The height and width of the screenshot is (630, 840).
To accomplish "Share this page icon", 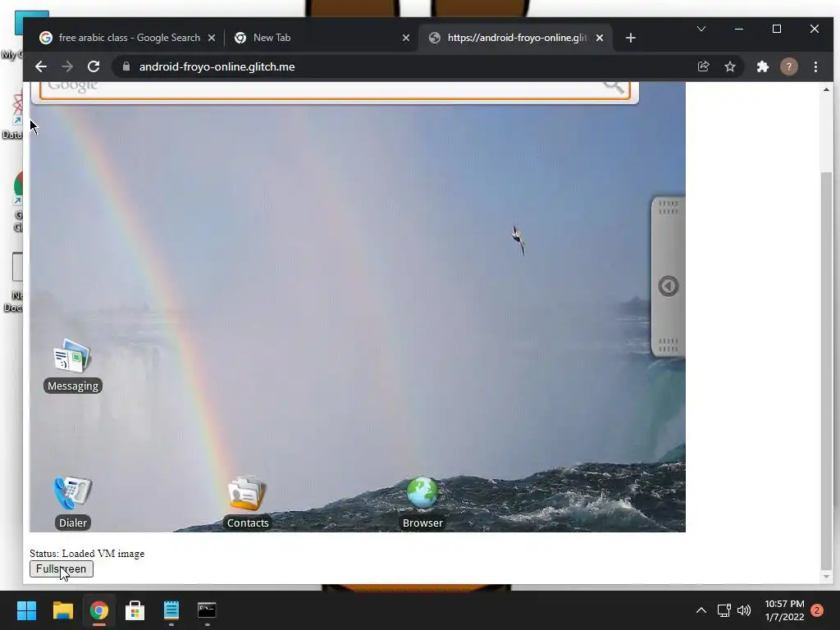I will [703, 66].
